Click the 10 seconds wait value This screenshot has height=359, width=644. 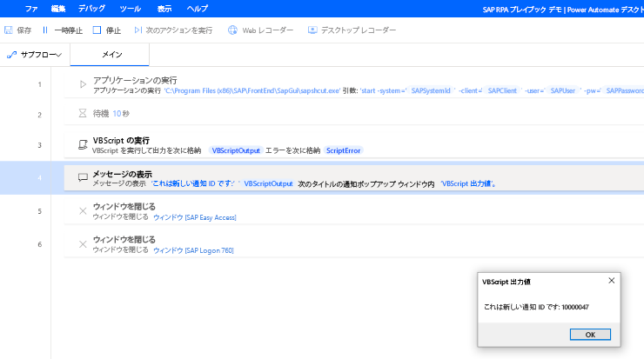117,114
